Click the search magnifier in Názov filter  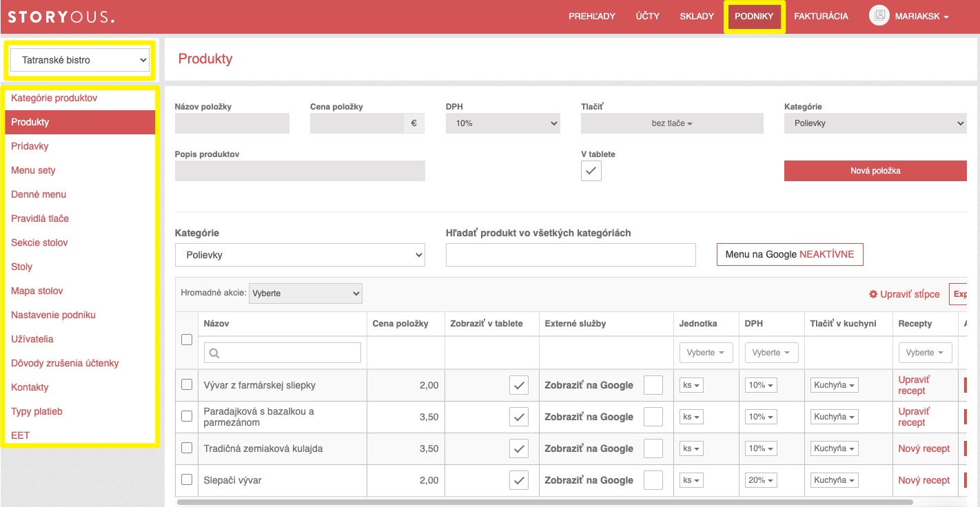[x=214, y=353]
